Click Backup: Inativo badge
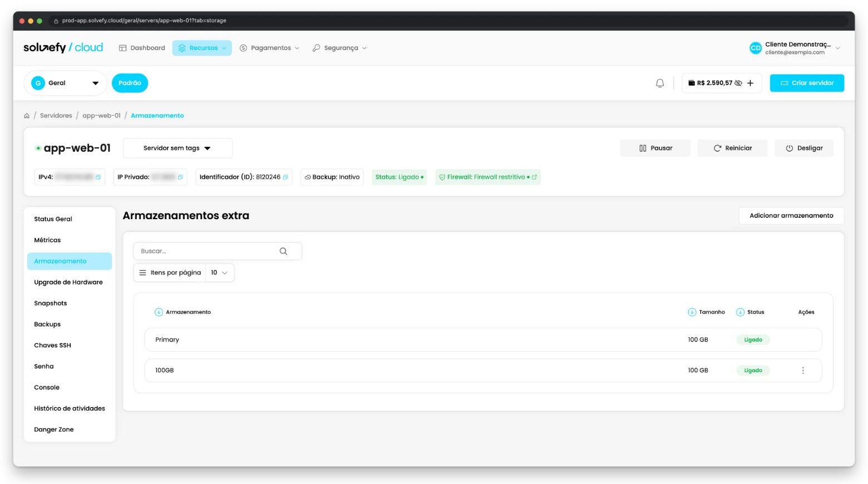 pyautogui.click(x=332, y=177)
